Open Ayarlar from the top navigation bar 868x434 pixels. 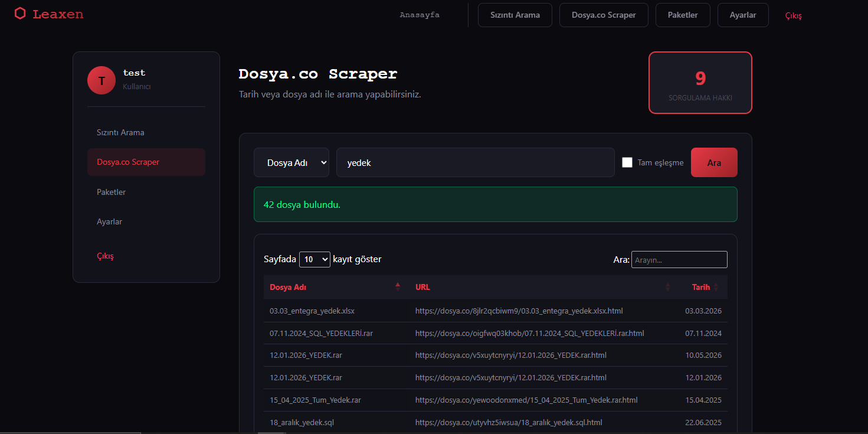743,15
